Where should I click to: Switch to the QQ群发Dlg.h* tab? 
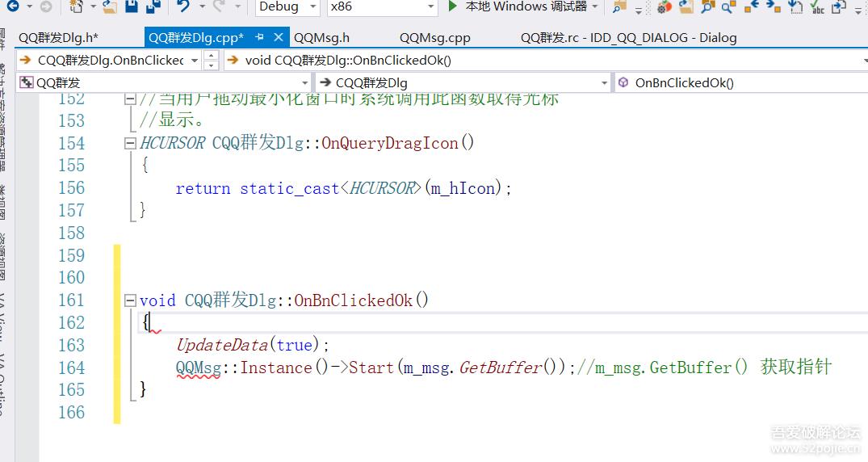58,38
